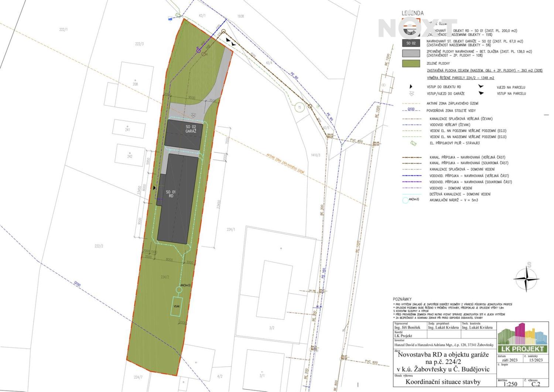
Task: Click the underlined 'Výměra řešené parcely 224/2' text
Action: coord(460,78)
